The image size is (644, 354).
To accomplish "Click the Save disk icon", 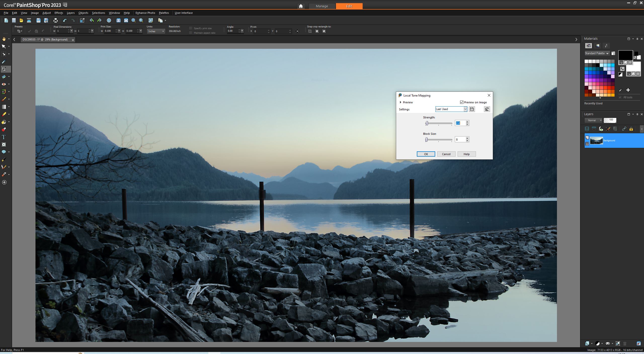I will point(38,20).
